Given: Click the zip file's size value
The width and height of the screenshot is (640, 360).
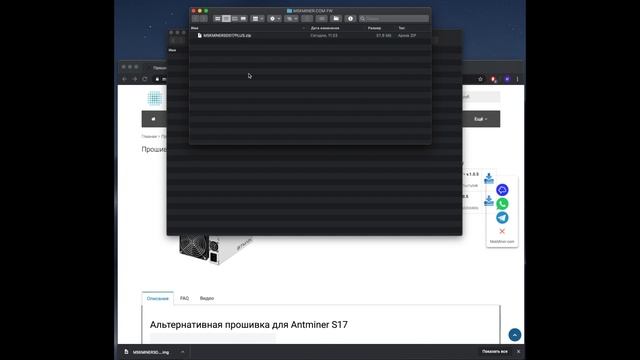Looking at the screenshot, I should pos(384,36).
